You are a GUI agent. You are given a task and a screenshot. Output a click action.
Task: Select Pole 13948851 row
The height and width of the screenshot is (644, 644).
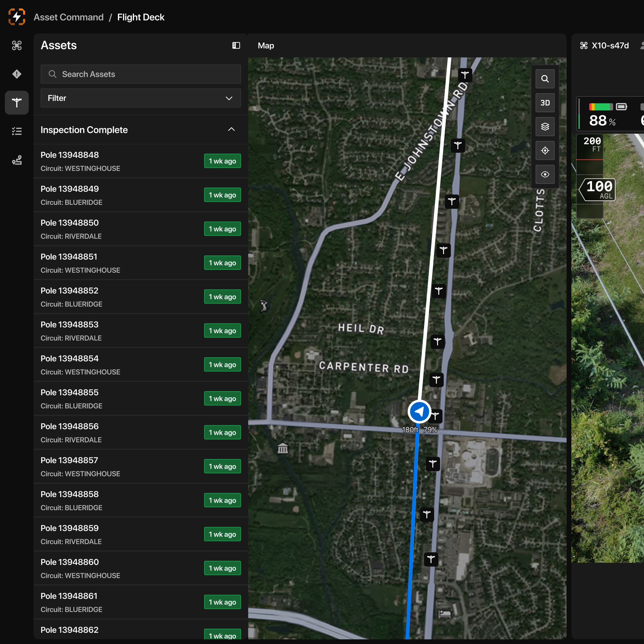(x=141, y=263)
